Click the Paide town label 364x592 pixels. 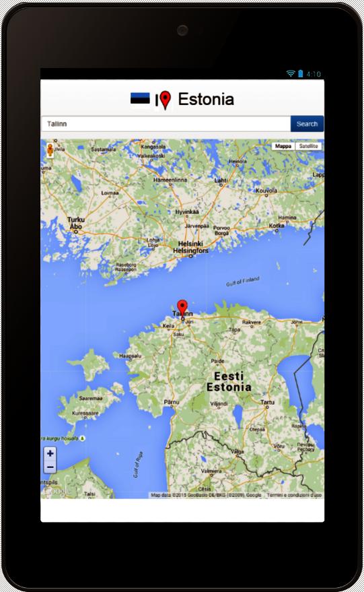tap(217, 361)
